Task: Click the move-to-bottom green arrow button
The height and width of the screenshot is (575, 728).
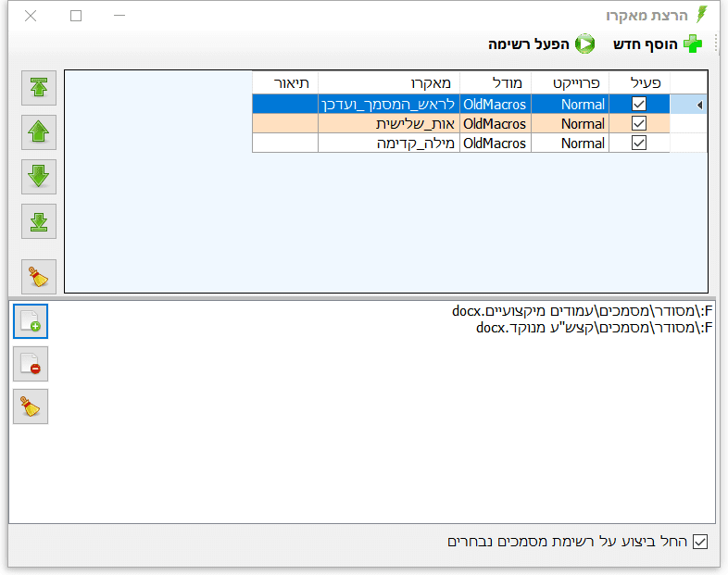Action: pyautogui.click(x=39, y=221)
